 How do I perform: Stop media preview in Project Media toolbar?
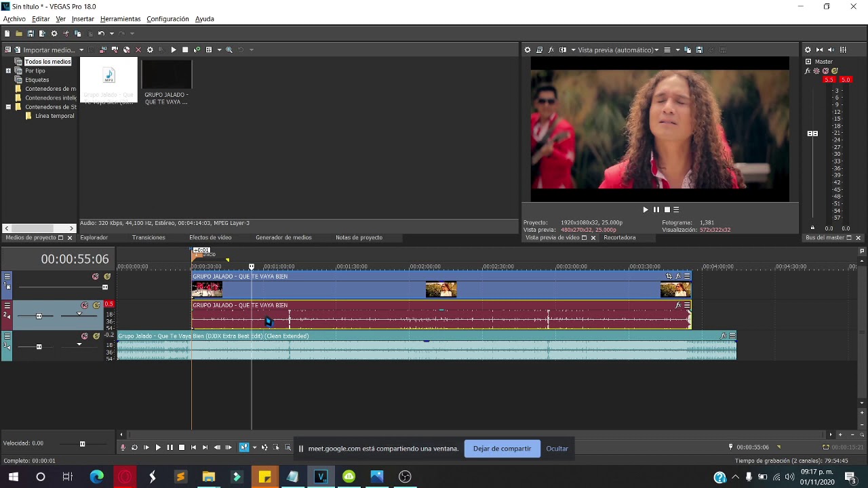coord(185,49)
